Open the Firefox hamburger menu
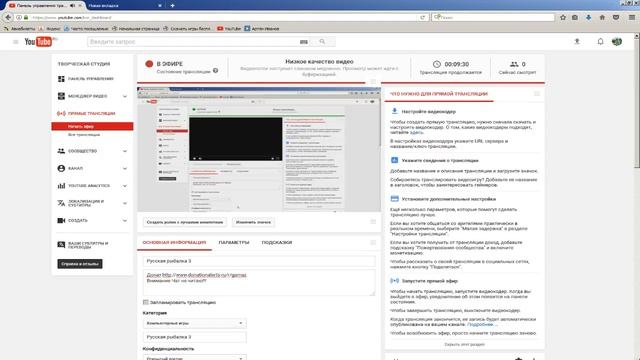This screenshot has height=360, width=640. click(631, 18)
